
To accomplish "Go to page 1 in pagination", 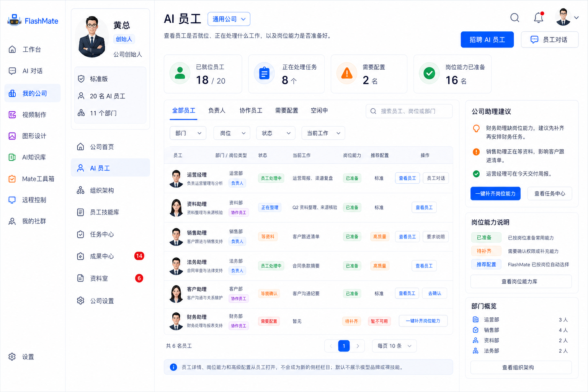I will pyautogui.click(x=344, y=346).
